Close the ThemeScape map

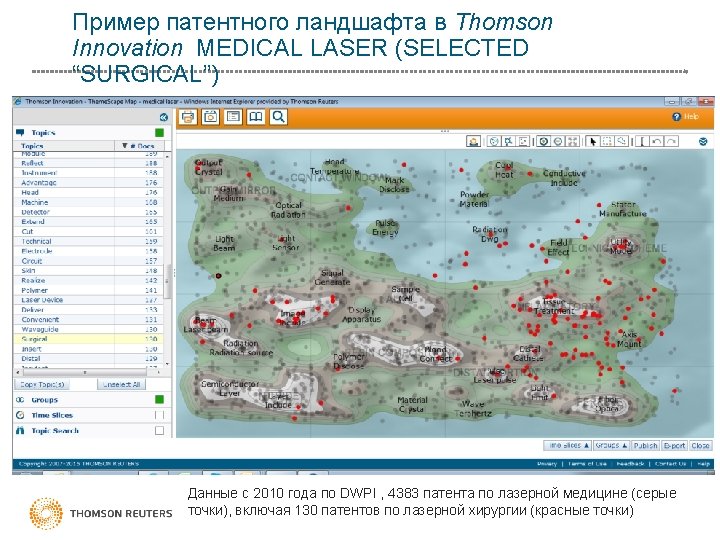click(700, 445)
